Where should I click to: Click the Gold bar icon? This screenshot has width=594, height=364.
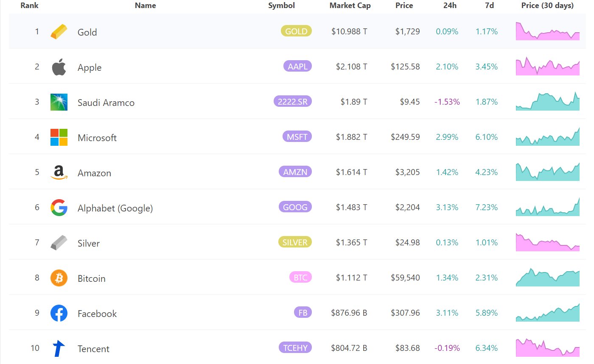pyautogui.click(x=59, y=32)
